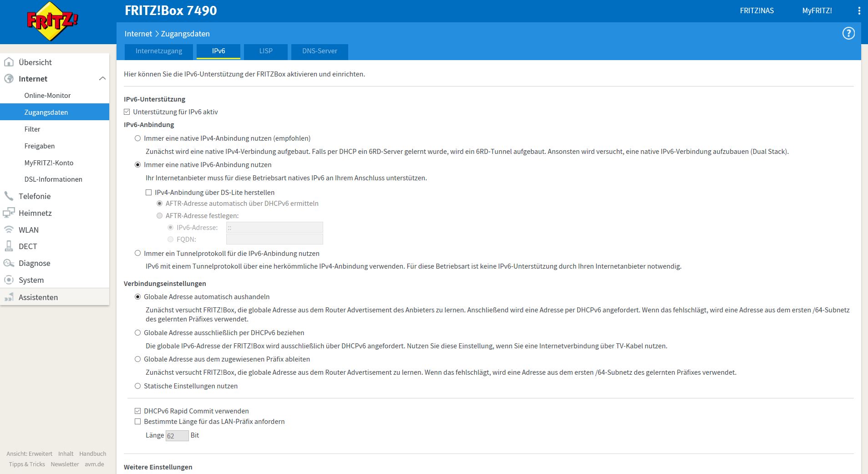The width and height of the screenshot is (868, 474).
Task: Select 'Immer eine native IPv6-Anbindung nutzen'
Action: 137,165
